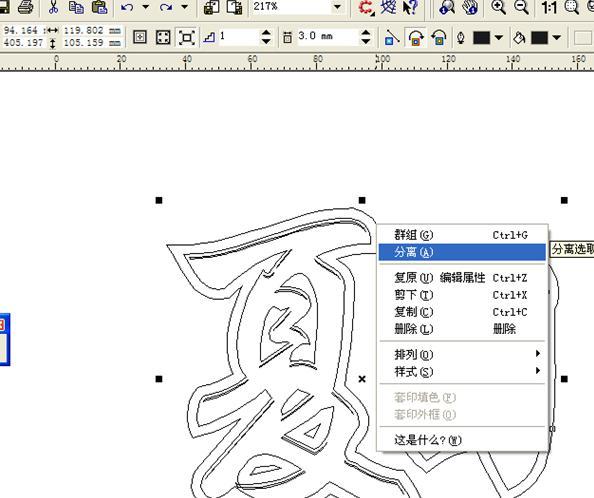Click the Zoom Out magnifier icon
Viewport: 594px width, 498px height.
click(x=522, y=7)
